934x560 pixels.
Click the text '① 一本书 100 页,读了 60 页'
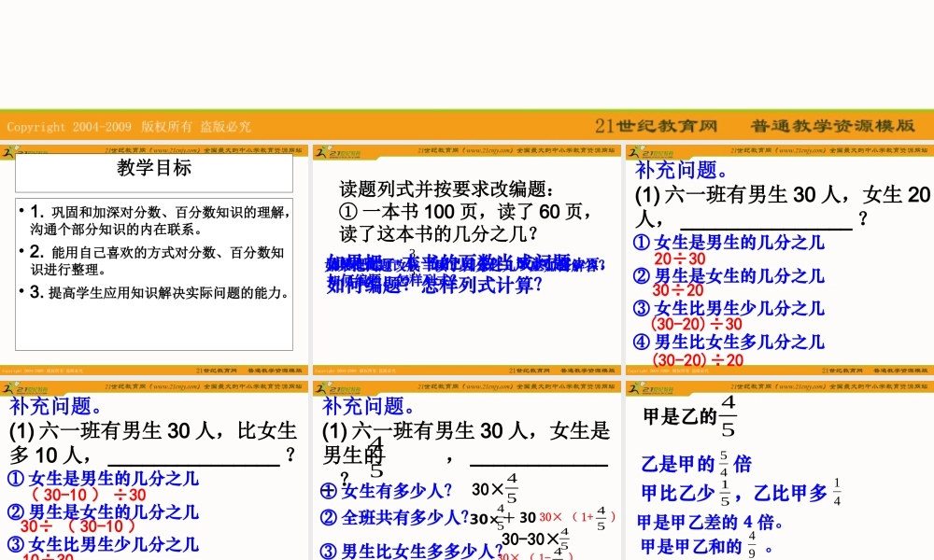[x=465, y=212]
